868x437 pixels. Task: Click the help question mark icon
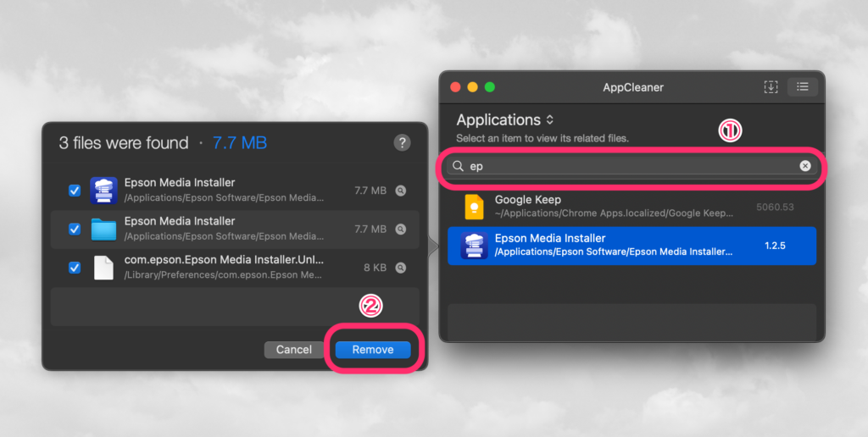pyautogui.click(x=402, y=143)
